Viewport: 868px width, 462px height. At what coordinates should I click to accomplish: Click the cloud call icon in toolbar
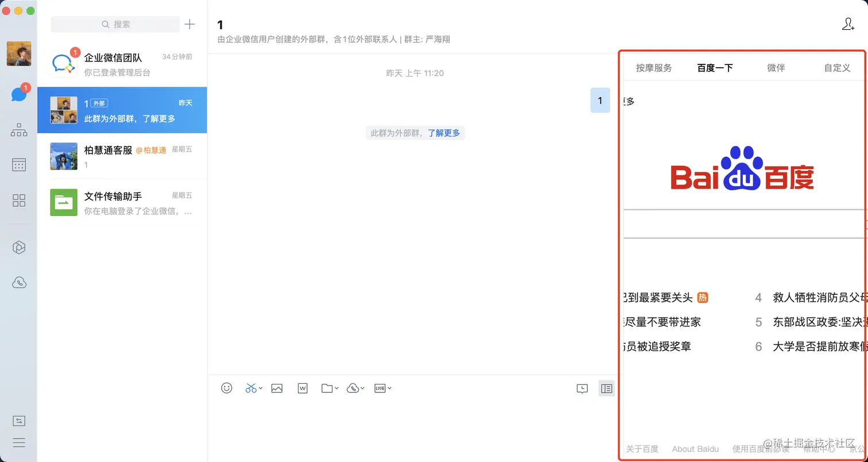[x=353, y=388]
